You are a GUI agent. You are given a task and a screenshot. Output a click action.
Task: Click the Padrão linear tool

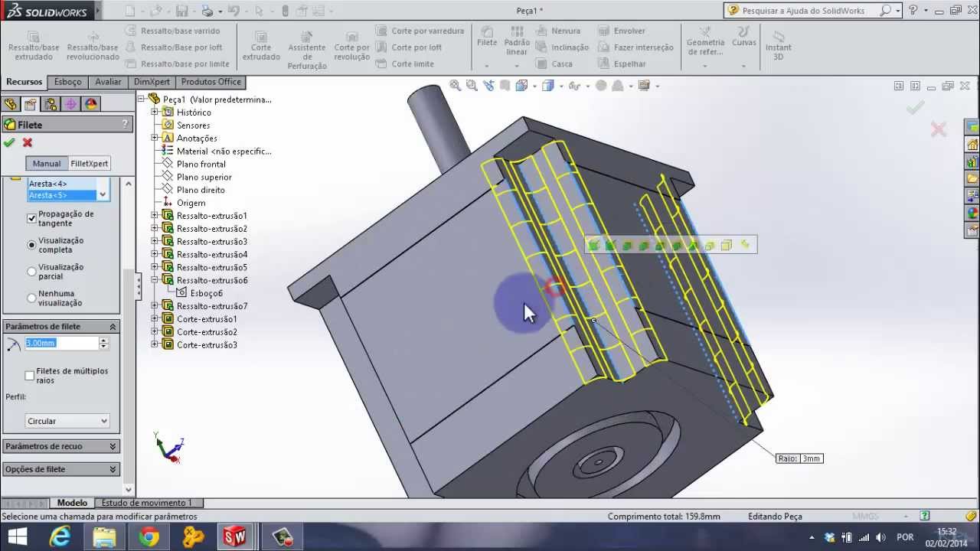pyautogui.click(x=517, y=41)
